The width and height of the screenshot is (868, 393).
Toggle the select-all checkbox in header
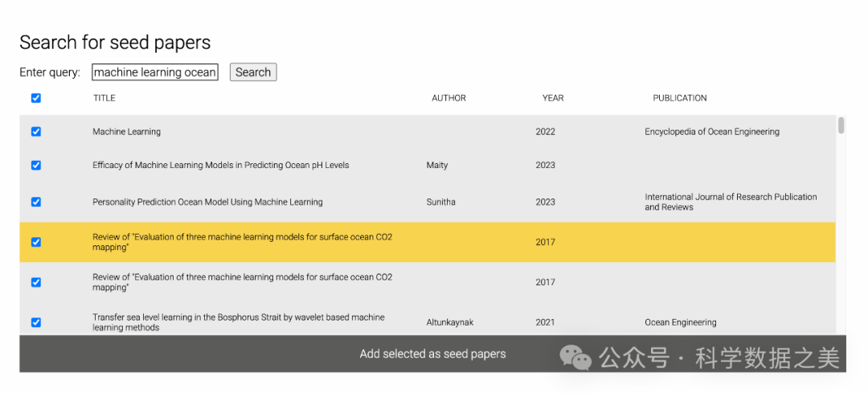coord(35,98)
